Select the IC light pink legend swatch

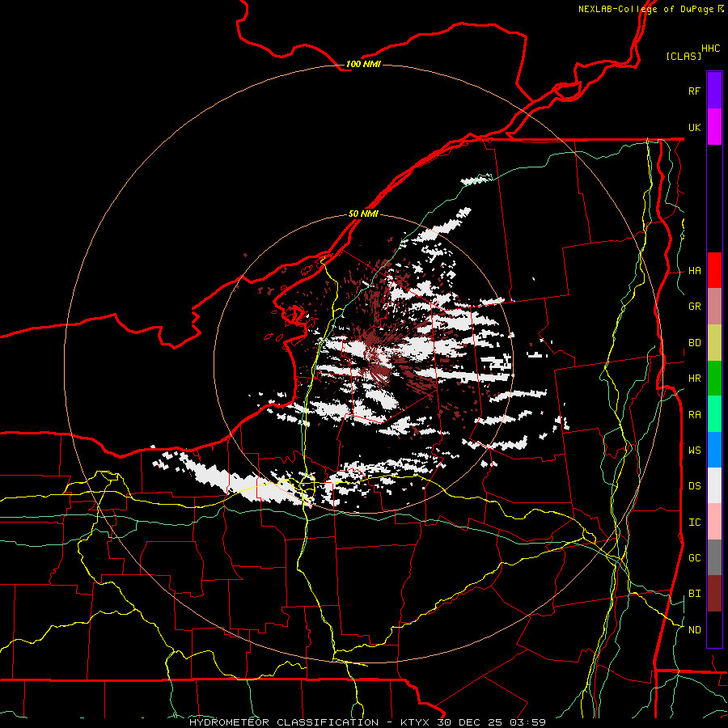pyautogui.click(x=714, y=522)
